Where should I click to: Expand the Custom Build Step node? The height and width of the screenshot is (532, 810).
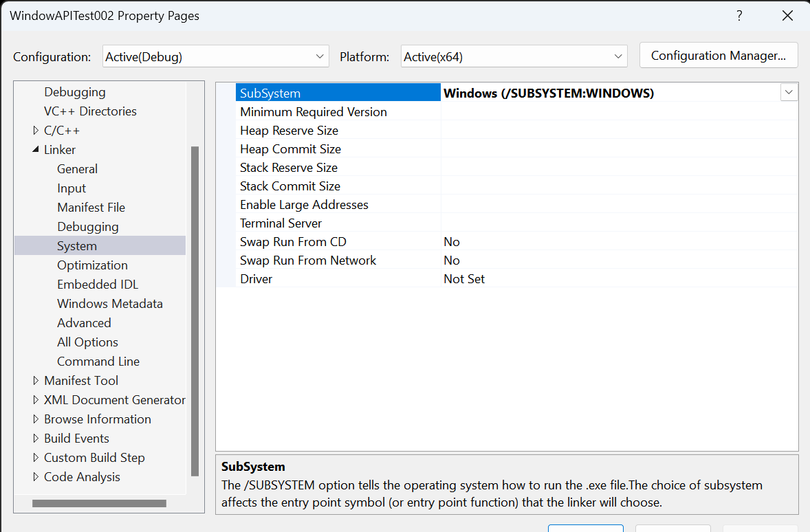pos(36,457)
